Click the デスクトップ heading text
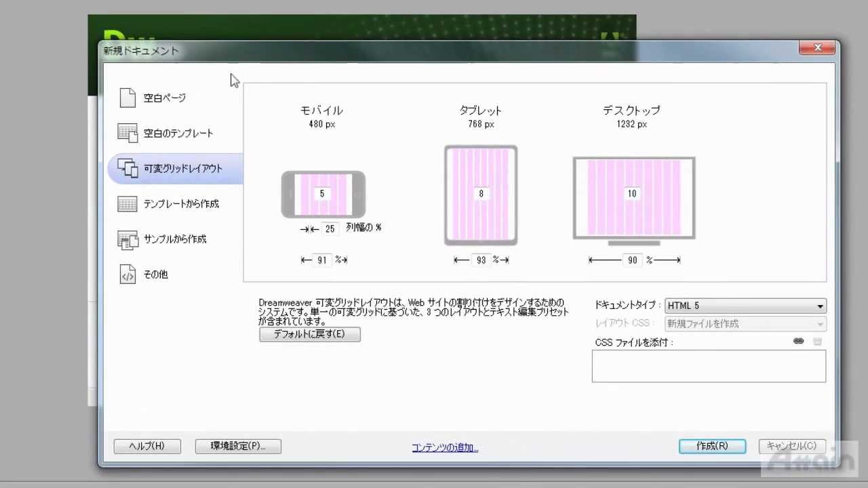 631,110
